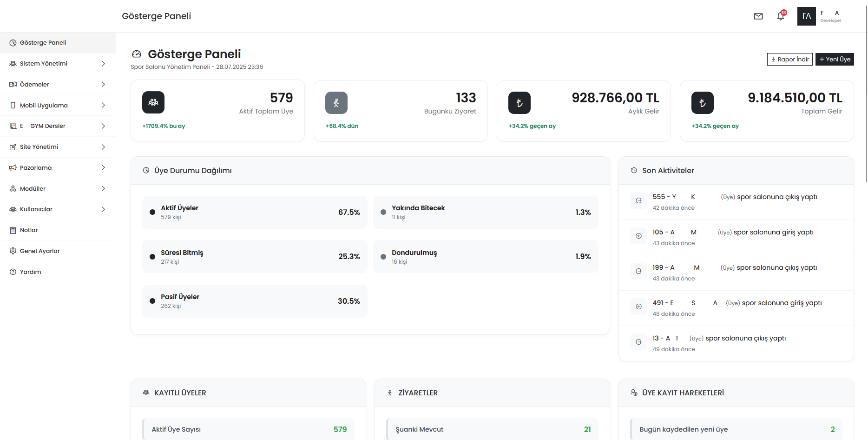The height and width of the screenshot is (440, 868).
Task: Open Gösterge Paneli menu item
Action: pyautogui.click(x=58, y=43)
